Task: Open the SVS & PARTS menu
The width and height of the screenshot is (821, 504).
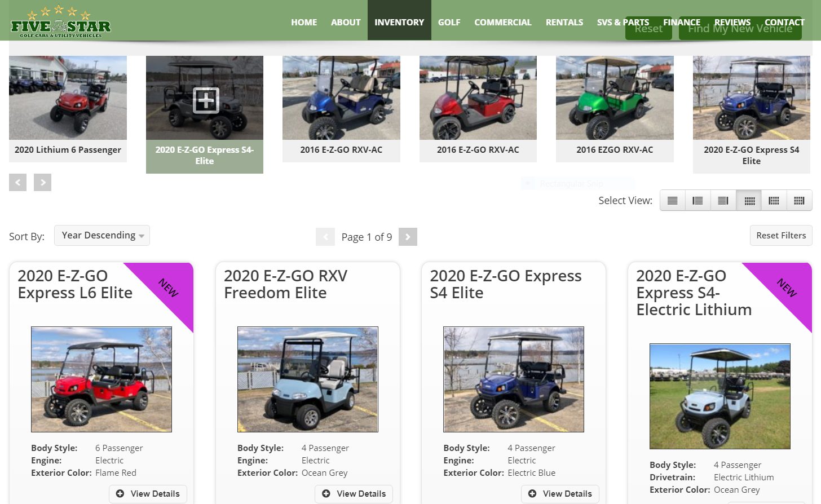Action: tap(623, 22)
